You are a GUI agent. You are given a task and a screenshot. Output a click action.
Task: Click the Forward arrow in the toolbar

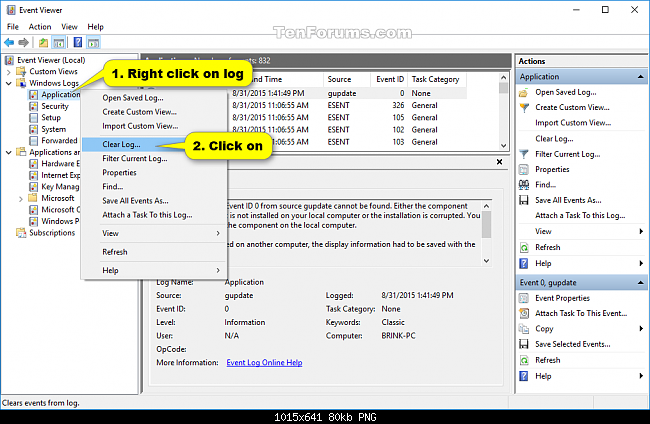[23, 43]
